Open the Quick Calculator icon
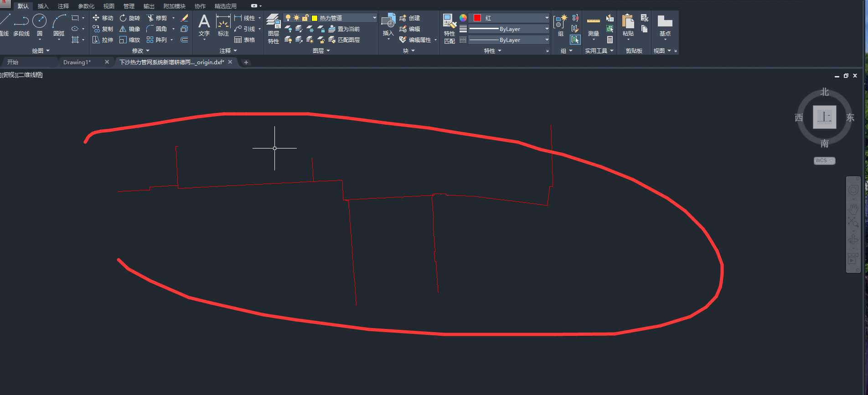The height and width of the screenshot is (395, 868). [610, 40]
